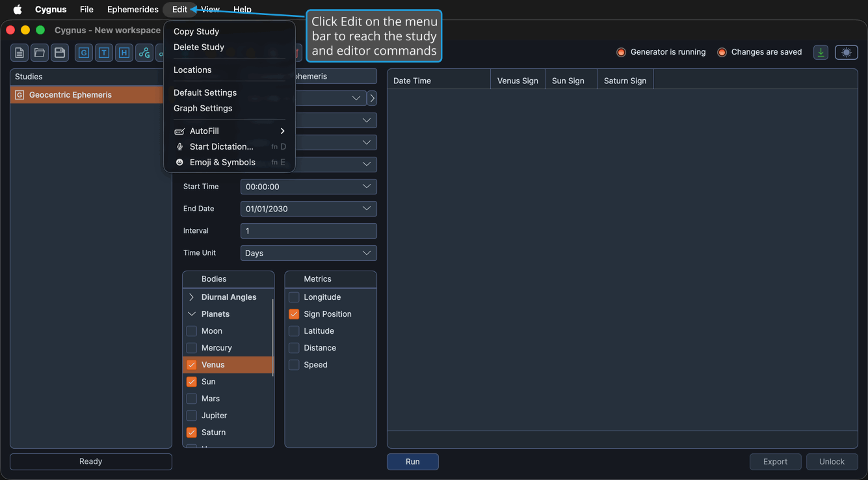Click the arrow button right of top dropdown
This screenshot has width=868, height=480.
click(372, 98)
